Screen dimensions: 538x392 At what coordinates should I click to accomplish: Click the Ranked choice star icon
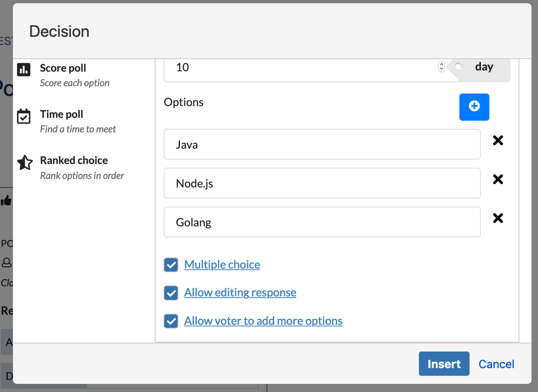coord(25,162)
